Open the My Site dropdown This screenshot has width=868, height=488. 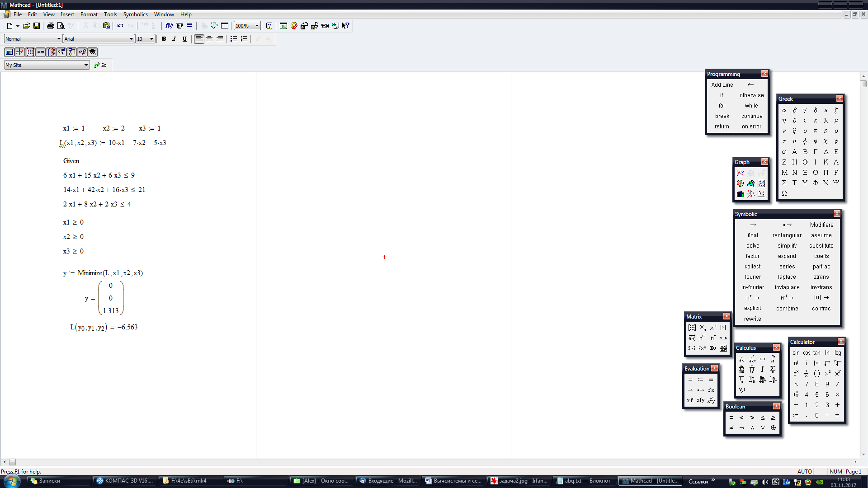86,65
